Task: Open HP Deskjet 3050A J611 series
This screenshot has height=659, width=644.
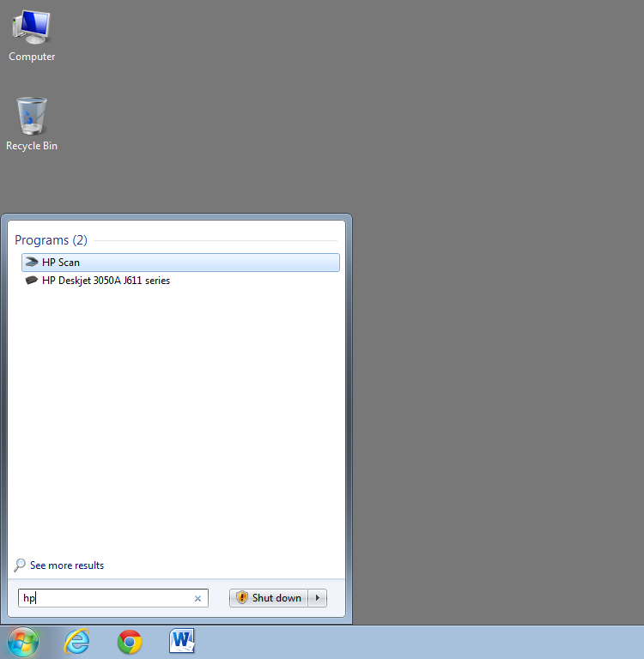Action: [180, 281]
